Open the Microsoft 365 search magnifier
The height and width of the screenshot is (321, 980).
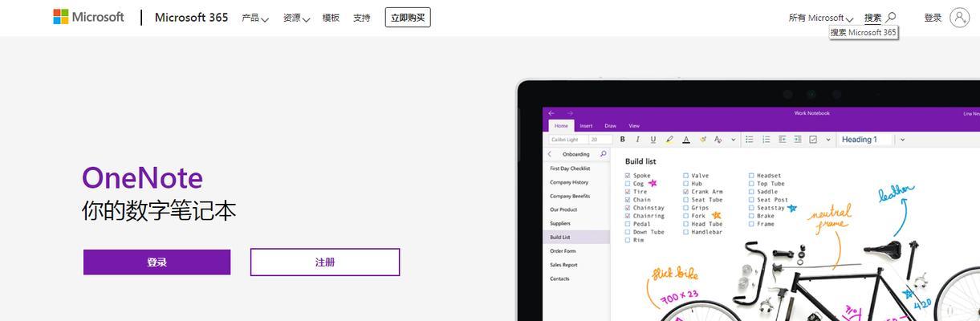pyautogui.click(x=891, y=17)
